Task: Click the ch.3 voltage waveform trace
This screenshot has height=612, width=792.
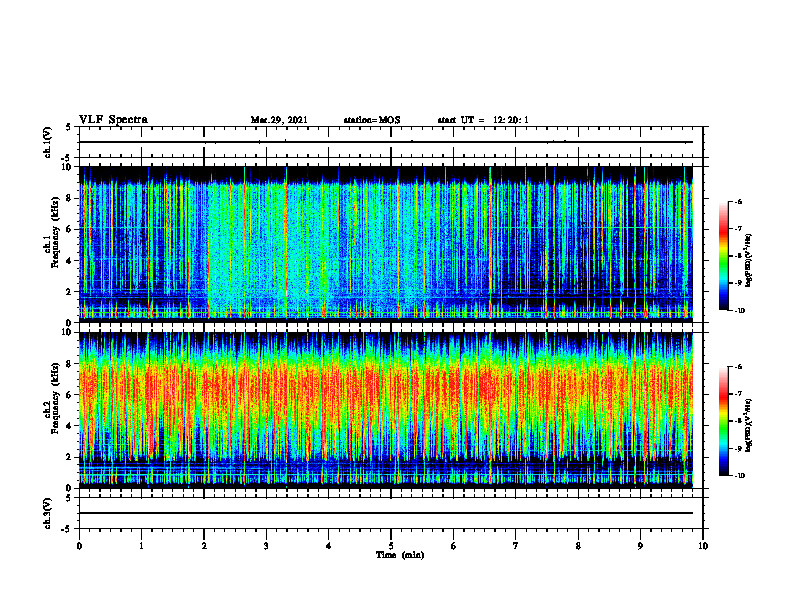Action: click(x=386, y=513)
